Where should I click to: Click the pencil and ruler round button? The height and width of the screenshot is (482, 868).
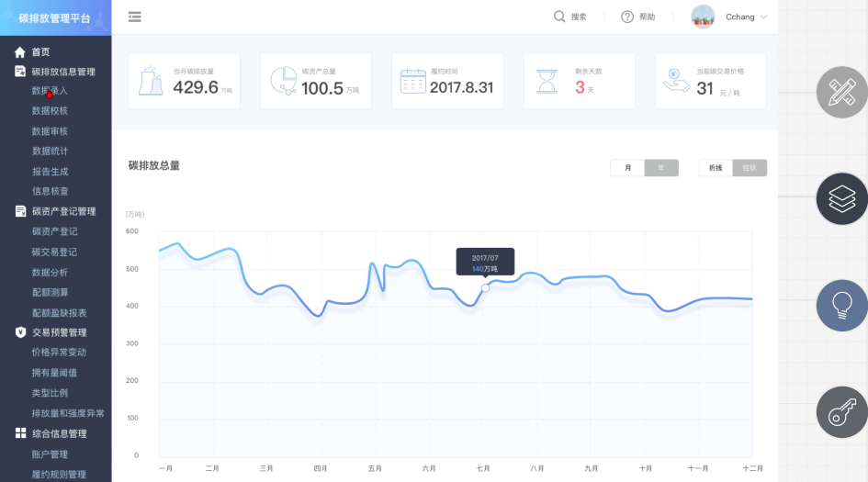pyautogui.click(x=842, y=92)
